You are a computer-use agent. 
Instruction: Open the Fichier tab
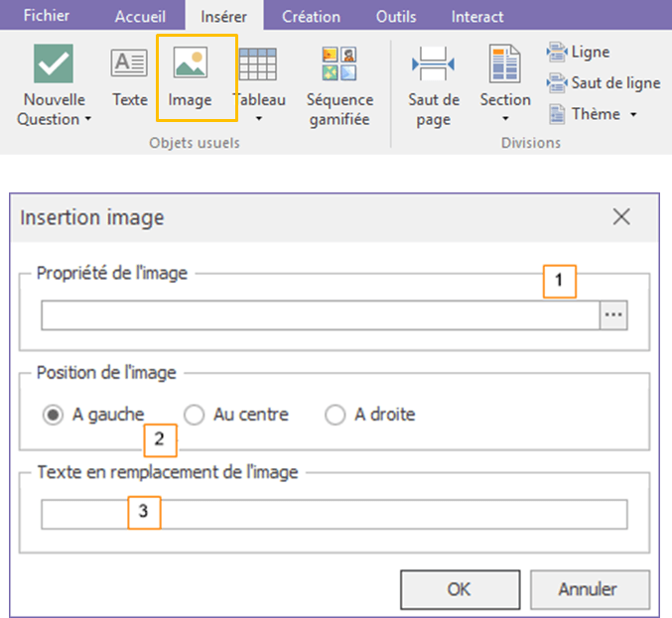pyautogui.click(x=47, y=16)
